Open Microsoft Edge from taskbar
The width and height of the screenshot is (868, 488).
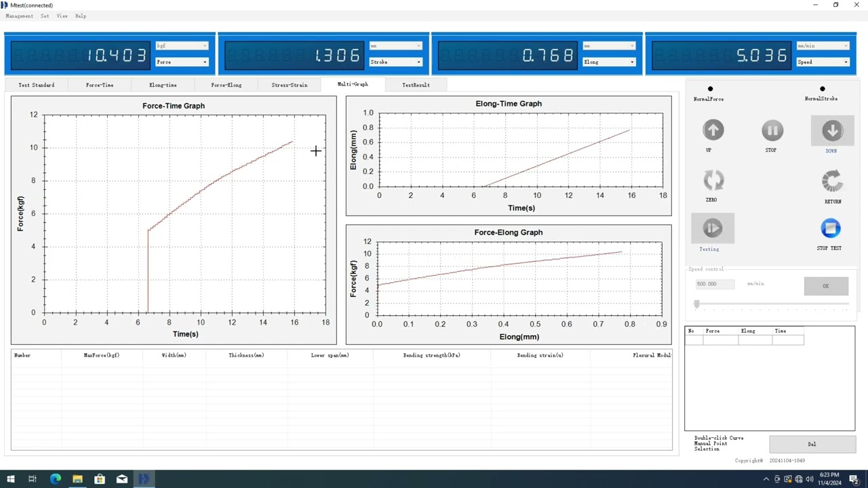(56, 479)
